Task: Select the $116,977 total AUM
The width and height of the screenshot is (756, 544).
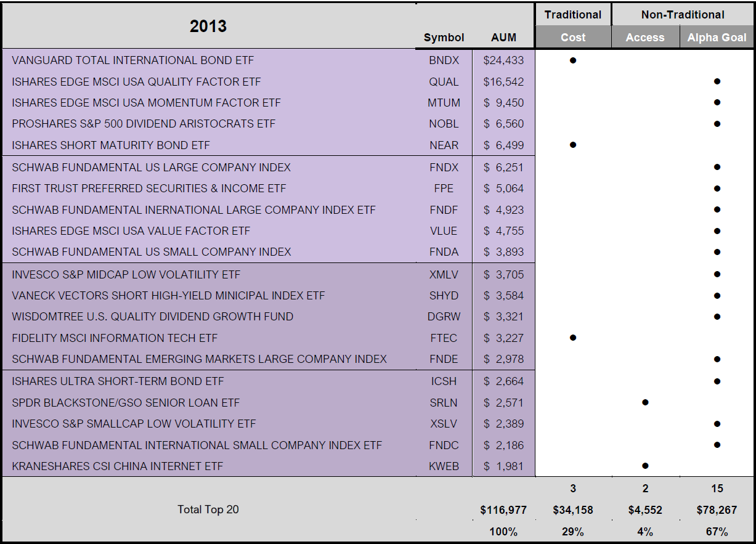Action: point(503,509)
